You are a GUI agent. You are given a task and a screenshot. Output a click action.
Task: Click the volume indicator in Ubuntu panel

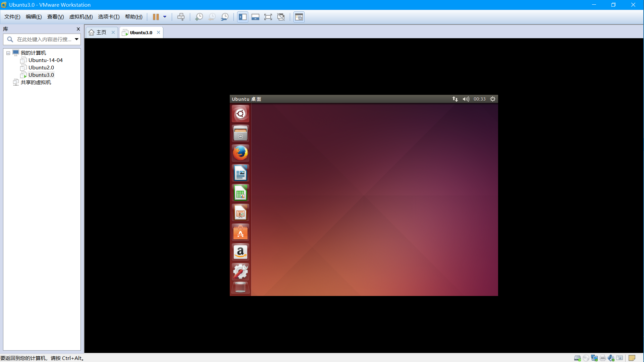tap(466, 99)
